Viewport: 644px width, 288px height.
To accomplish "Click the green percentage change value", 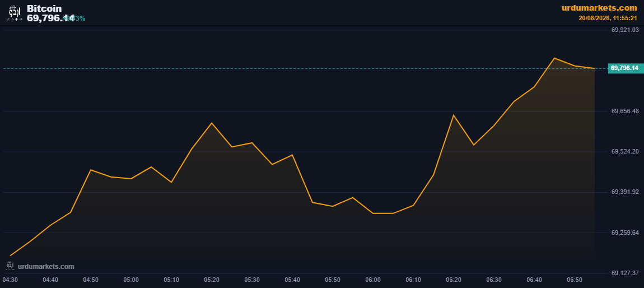I will tap(74, 18).
